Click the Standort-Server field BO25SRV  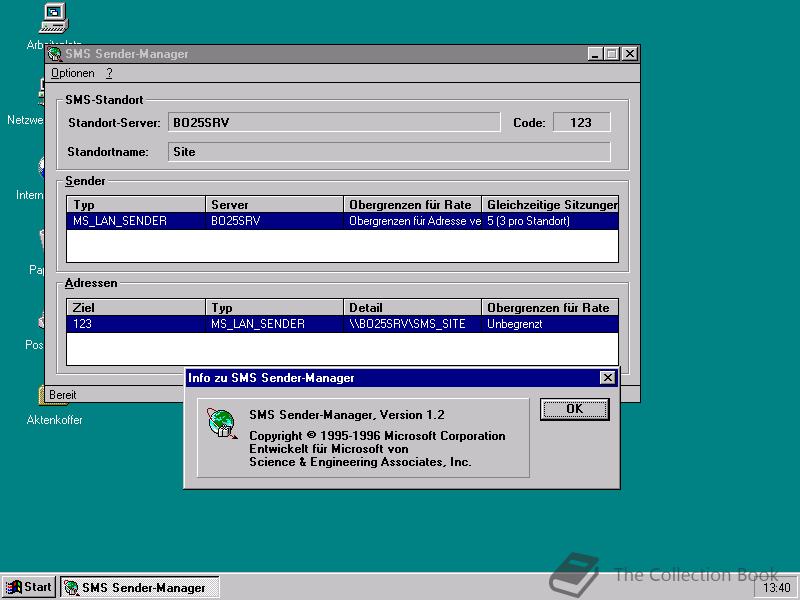tap(334, 122)
